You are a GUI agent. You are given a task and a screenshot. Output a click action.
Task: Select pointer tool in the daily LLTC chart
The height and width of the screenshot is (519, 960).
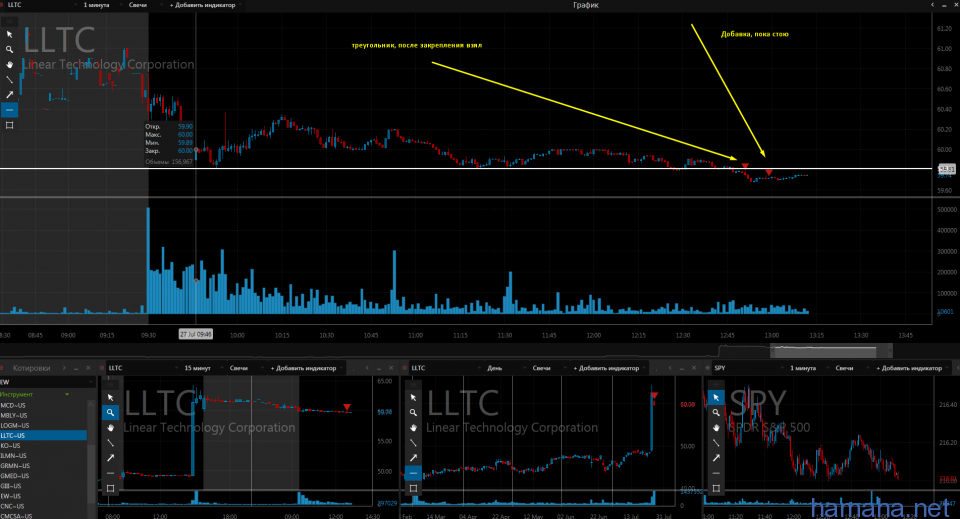413,397
